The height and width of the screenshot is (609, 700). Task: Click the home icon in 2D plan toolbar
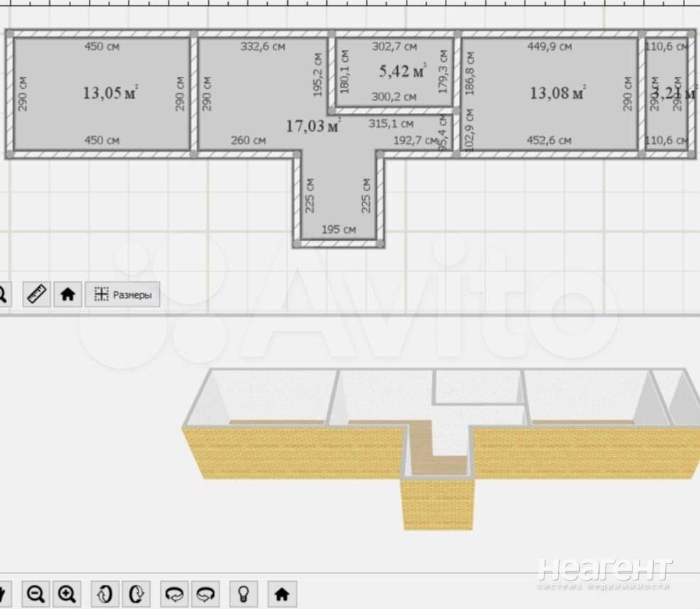68,293
